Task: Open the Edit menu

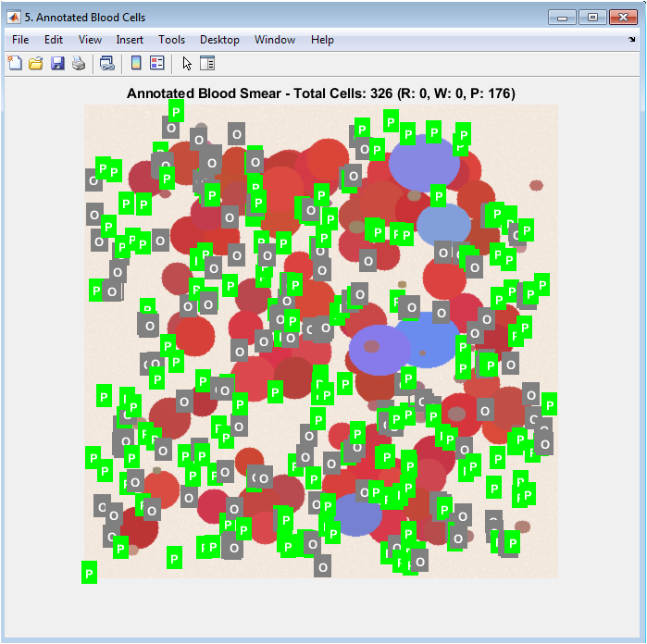Action: (x=54, y=40)
